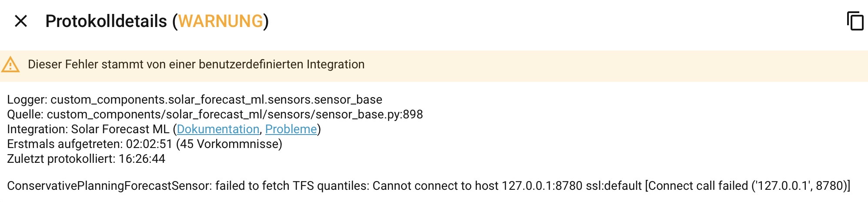Click the 45 Vorkommnisse count
The height and width of the screenshot is (202, 868).
click(x=229, y=144)
